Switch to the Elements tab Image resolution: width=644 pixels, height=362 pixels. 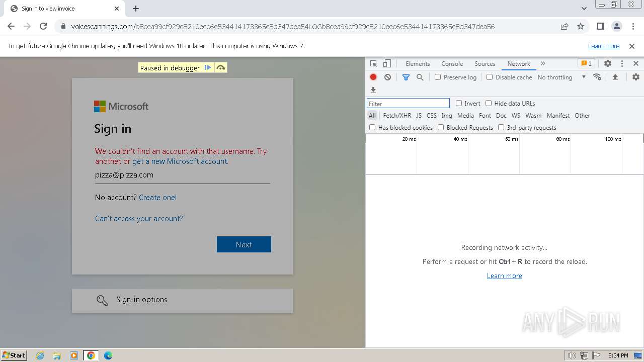click(x=418, y=64)
